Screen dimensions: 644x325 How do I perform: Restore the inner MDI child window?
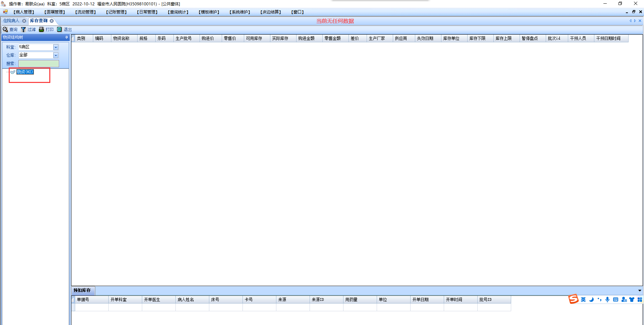coord(634,12)
